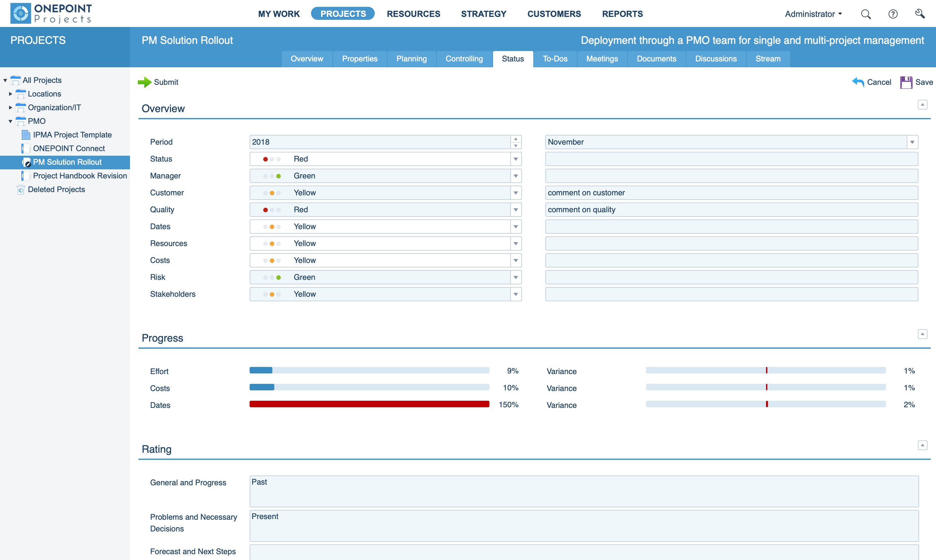Open the CUSTOMERS menu

[x=554, y=14]
